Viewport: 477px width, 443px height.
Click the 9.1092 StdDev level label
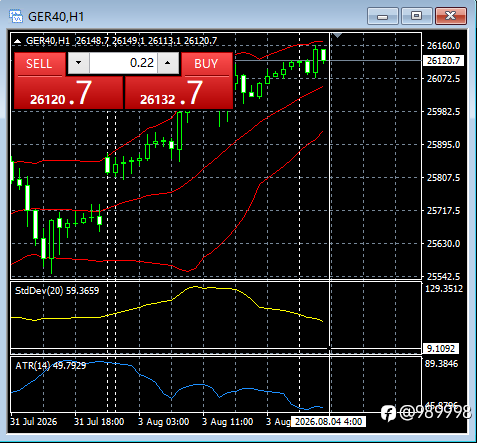(x=441, y=349)
